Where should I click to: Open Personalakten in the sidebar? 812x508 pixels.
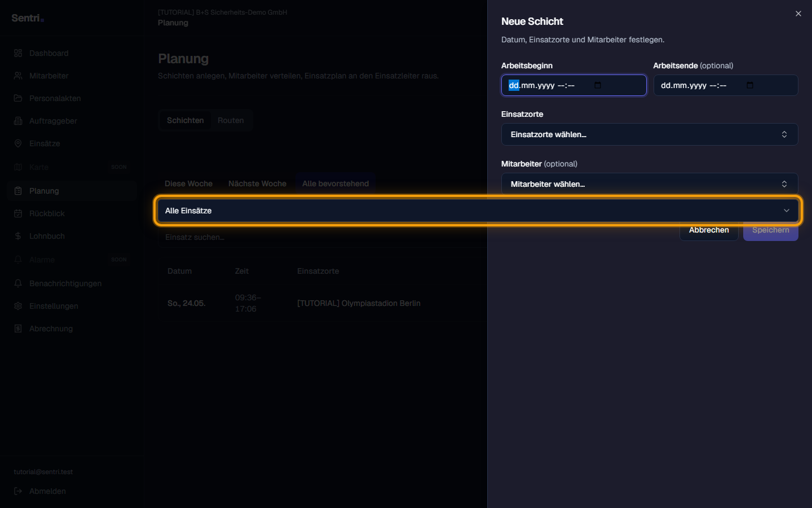[x=72, y=98]
